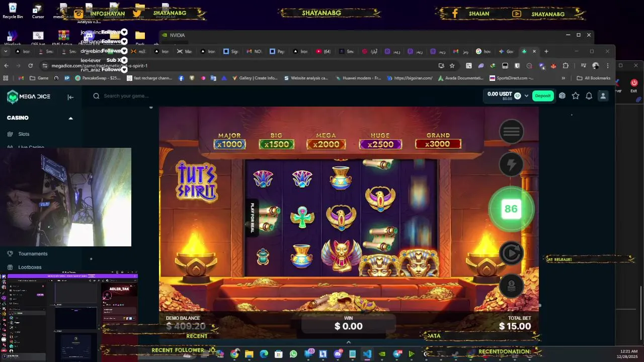Screen dimensions: 644x362
Task: Expand the chevron below the win display
Action: [348, 342]
